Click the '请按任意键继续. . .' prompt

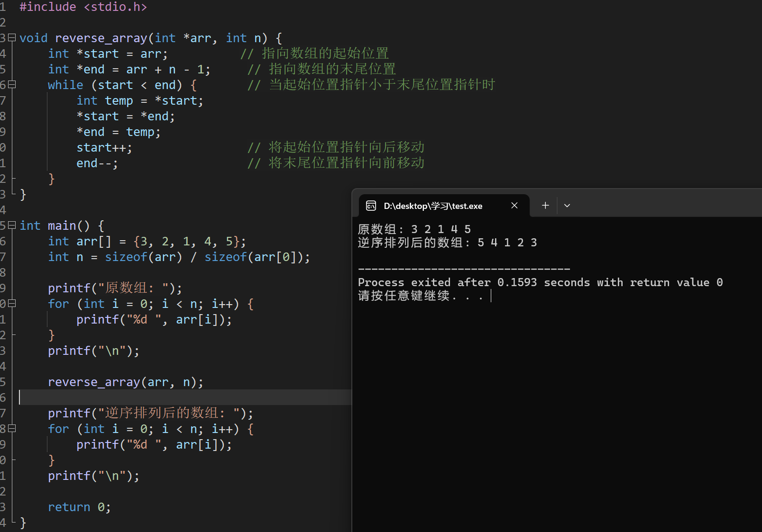(x=421, y=296)
